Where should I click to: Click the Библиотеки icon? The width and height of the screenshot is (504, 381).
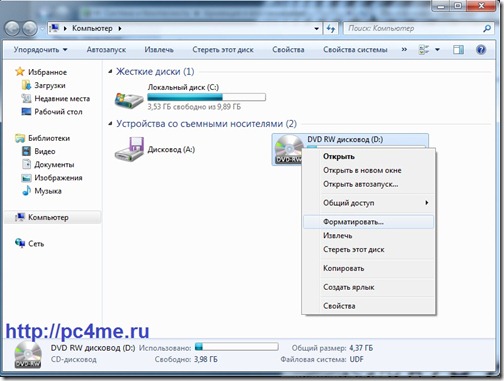click(20, 138)
